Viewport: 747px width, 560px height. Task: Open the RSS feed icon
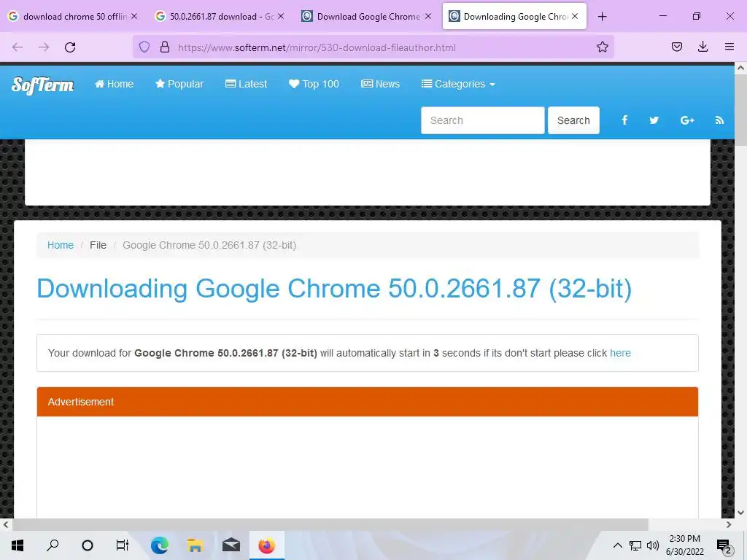[x=719, y=120]
